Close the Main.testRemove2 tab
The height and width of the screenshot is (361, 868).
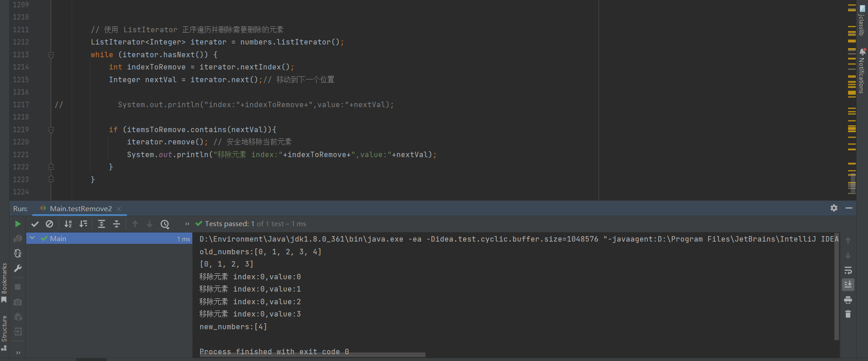tap(119, 209)
